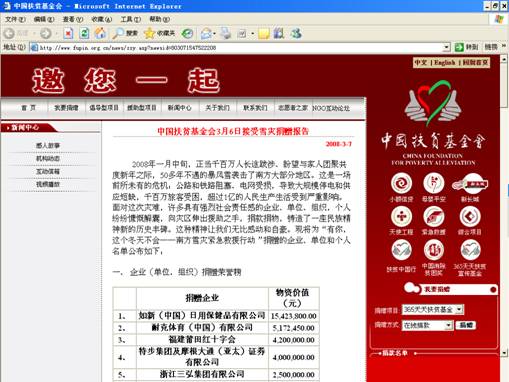
Task: Open the Search (搜索) toolbar icon
Action: tap(125, 33)
